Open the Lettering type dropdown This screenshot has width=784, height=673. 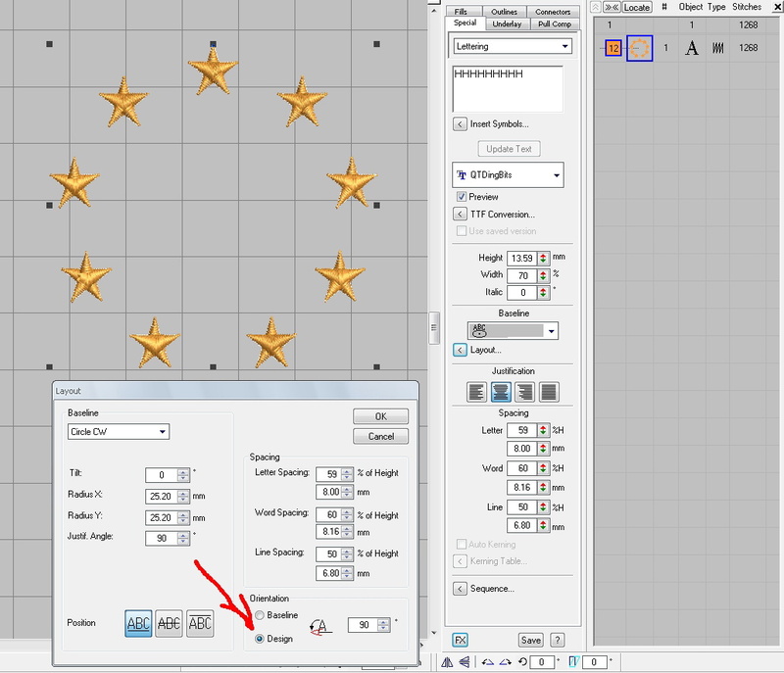point(512,46)
